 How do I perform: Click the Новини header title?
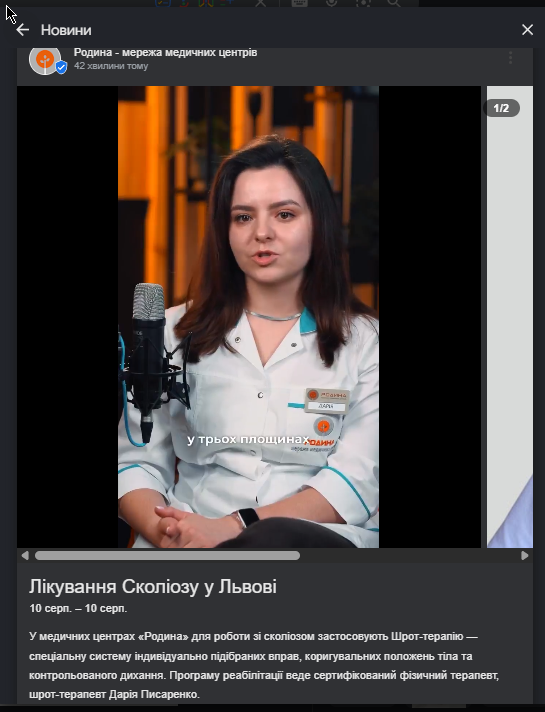66,30
